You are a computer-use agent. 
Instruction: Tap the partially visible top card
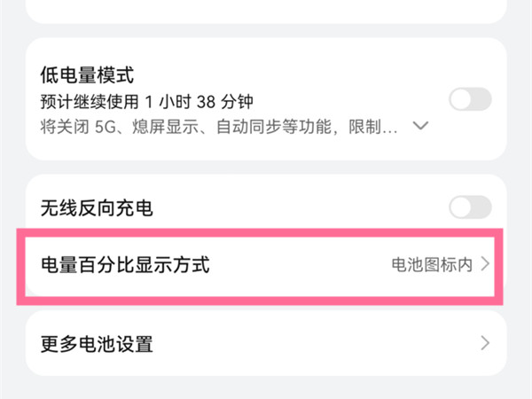[266, 9]
